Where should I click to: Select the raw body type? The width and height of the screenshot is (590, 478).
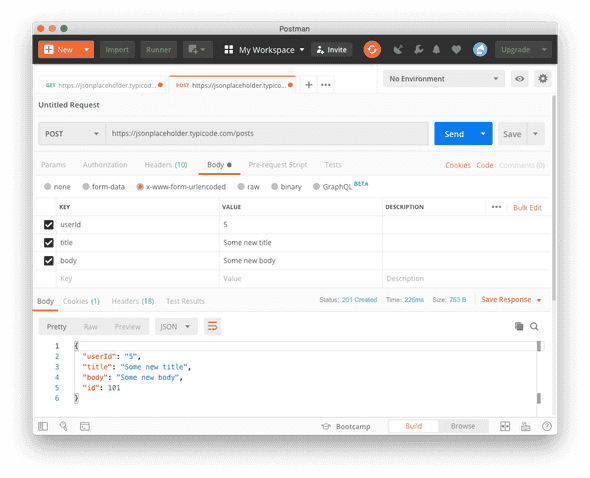pyautogui.click(x=241, y=186)
